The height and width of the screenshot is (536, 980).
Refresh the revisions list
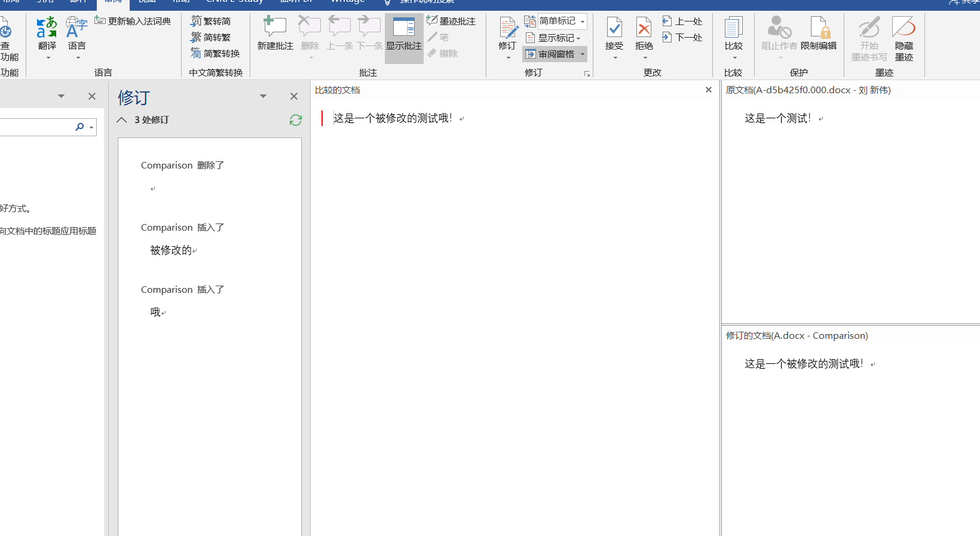[x=296, y=120]
